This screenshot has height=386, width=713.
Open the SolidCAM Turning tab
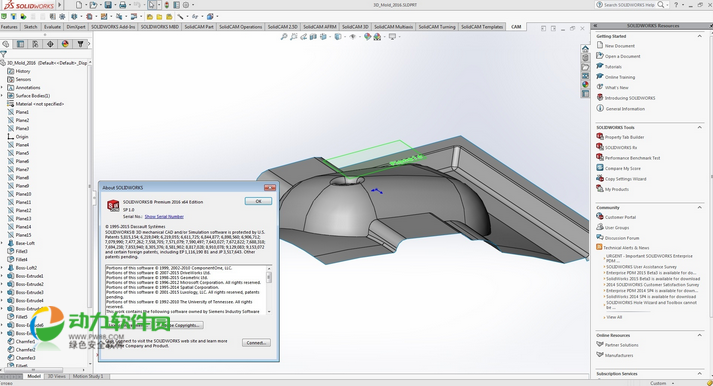pyautogui.click(x=437, y=27)
